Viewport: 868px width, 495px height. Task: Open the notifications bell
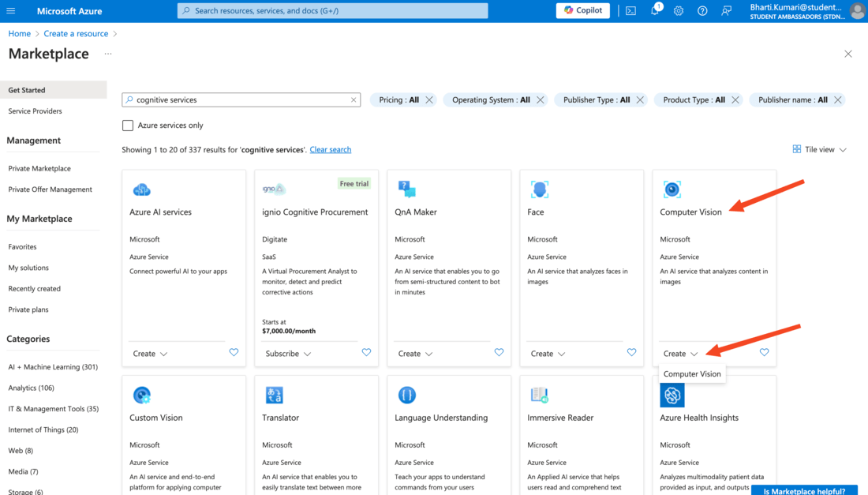click(x=655, y=10)
